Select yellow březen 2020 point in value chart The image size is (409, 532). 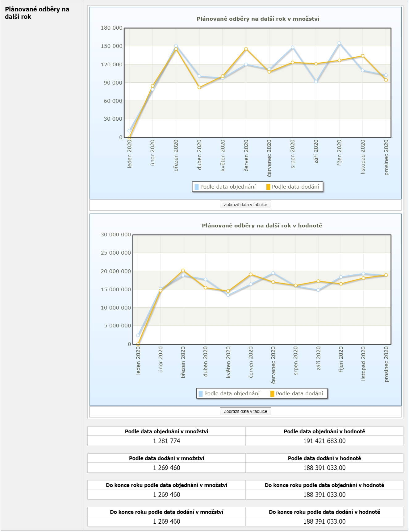coord(183,271)
